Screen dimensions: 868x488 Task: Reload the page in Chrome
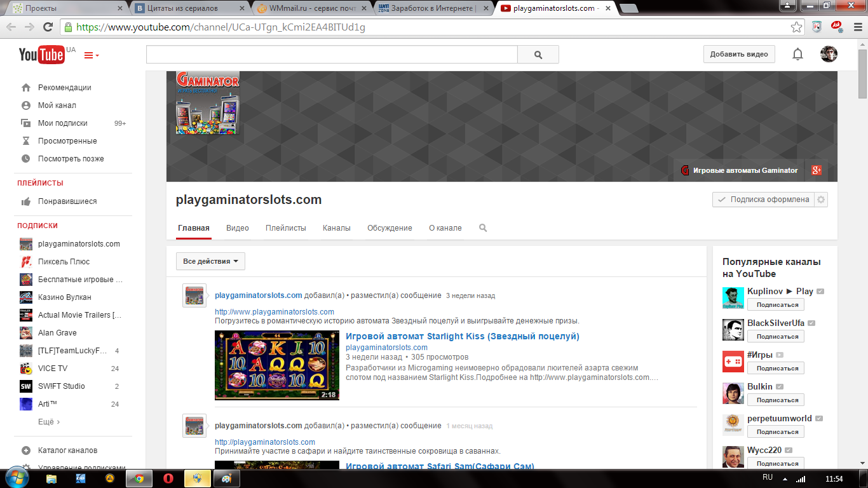pos(48,27)
